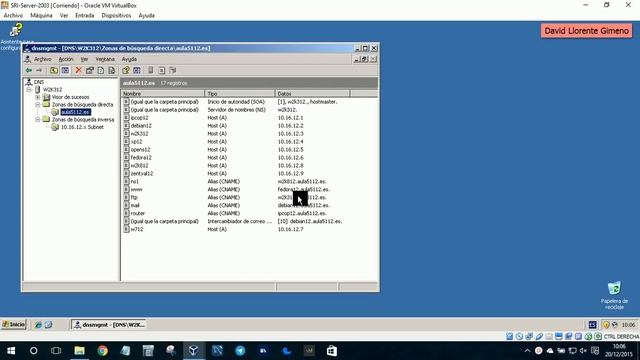Select the 10.16.12.x Subnet zone
The width and height of the screenshot is (640, 360).
[x=82, y=127]
